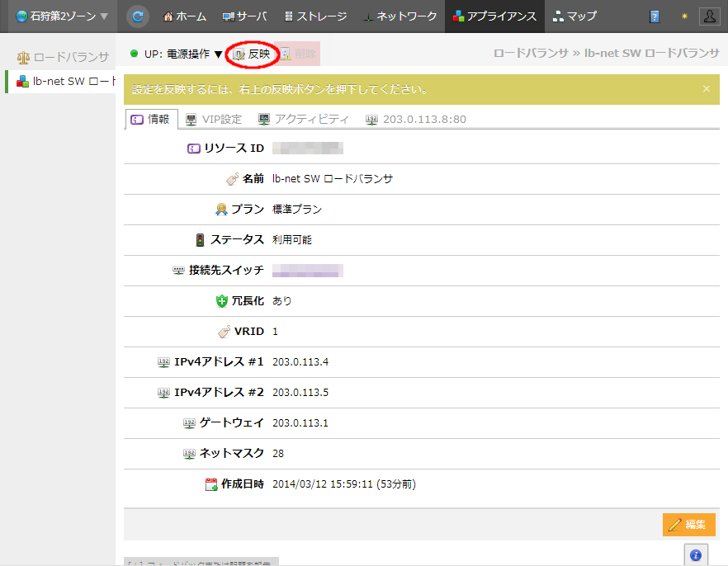Switch to the アクティビティ tab

coord(303,119)
